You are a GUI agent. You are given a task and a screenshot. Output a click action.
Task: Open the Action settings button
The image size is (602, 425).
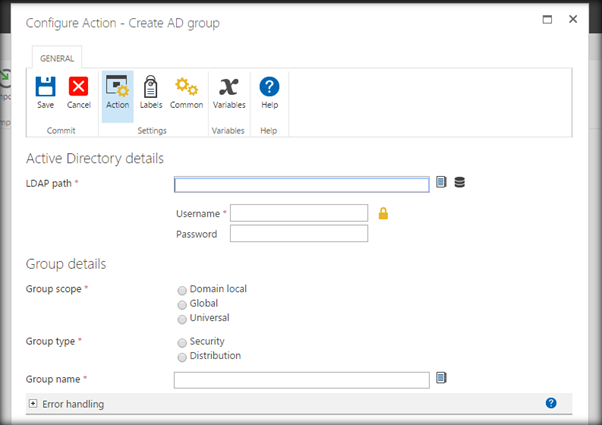[x=117, y=90]
